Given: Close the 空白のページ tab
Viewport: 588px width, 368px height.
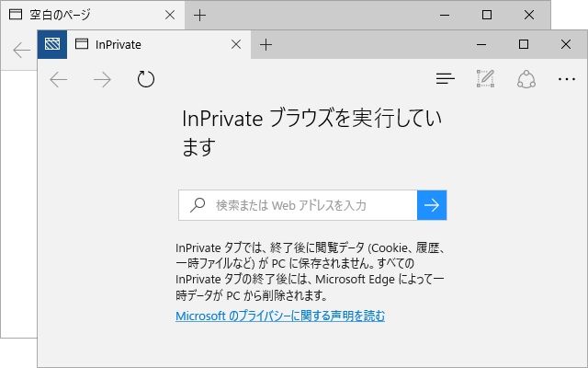Looking at the screenshot, I should coord(170,15).
